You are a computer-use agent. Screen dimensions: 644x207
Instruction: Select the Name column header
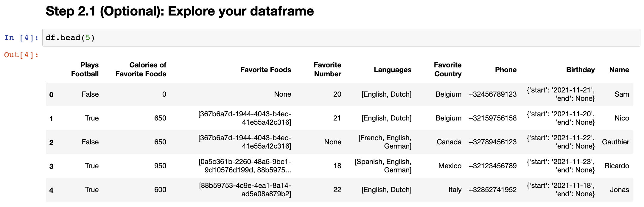(x=619, y=70)
